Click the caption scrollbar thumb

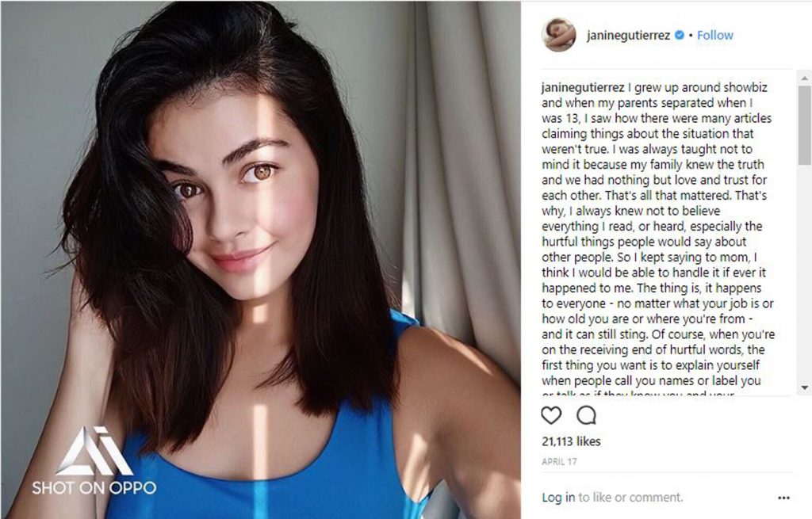click(x=804, y=125)
